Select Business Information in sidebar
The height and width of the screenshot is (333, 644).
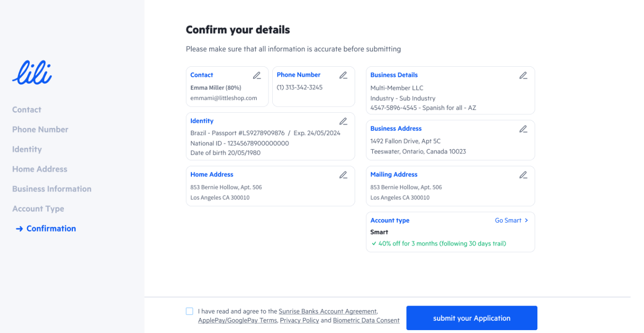[x=52, y=189]
